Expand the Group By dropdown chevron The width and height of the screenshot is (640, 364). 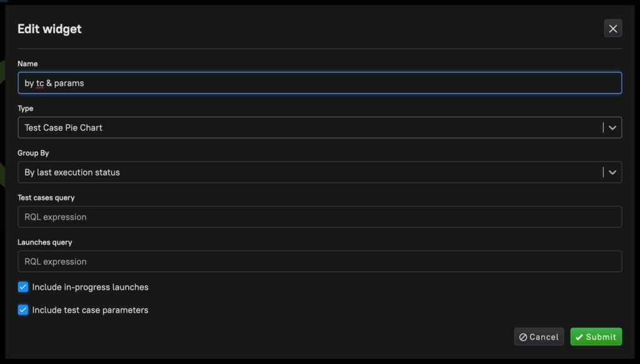[x=612, y=172]
